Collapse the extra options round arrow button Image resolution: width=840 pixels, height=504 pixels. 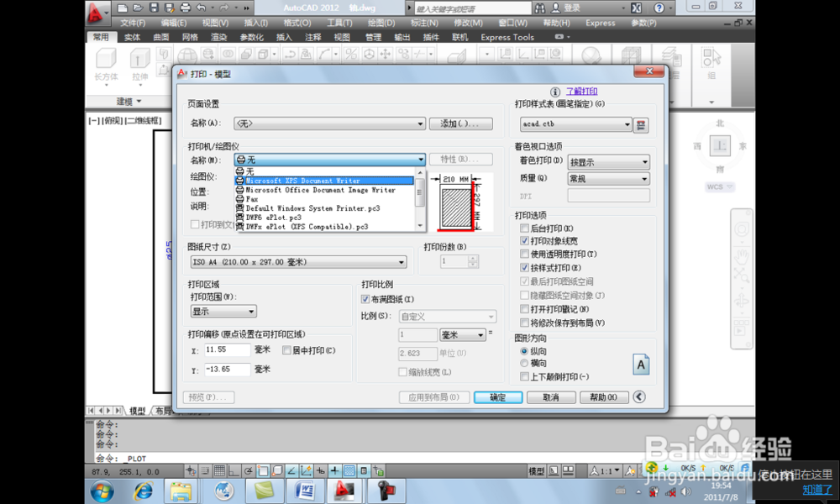tap(638, 396)
